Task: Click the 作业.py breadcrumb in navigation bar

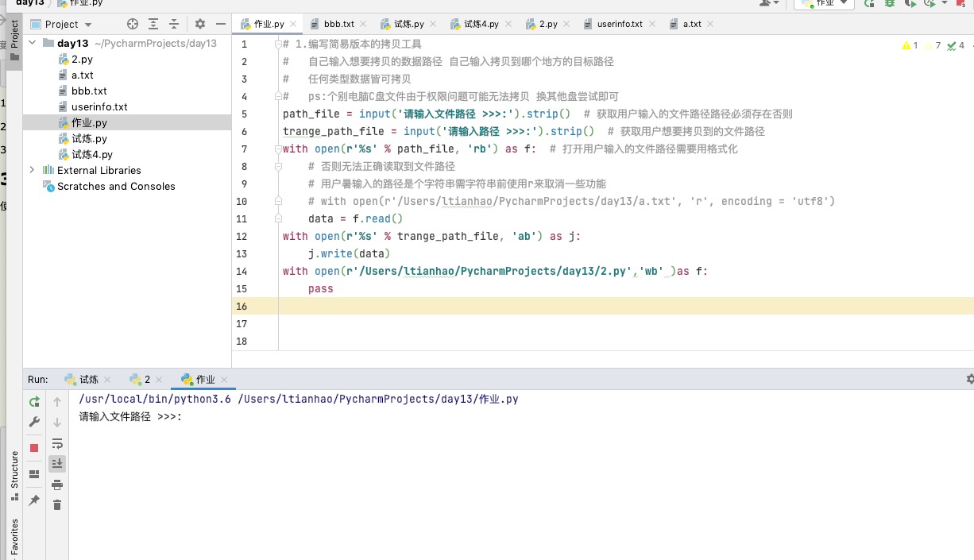Action: click(80, 3)
